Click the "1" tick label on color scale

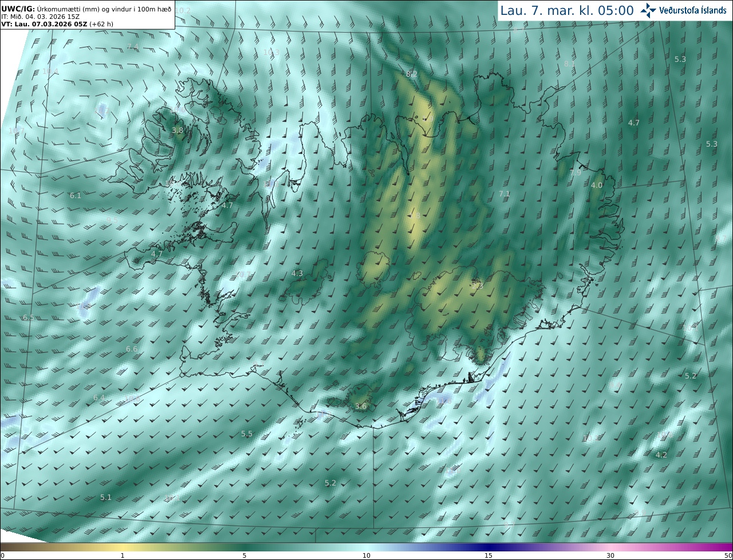tap(123, 555)
